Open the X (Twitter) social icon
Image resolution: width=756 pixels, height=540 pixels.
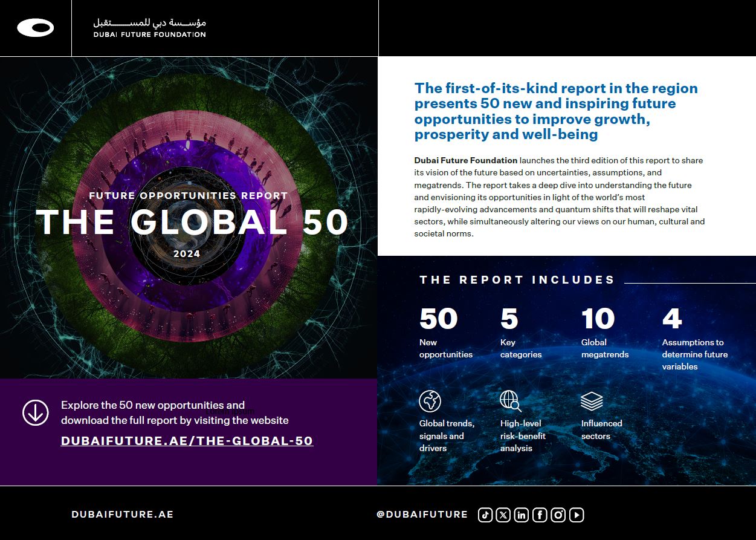(503, 515)
